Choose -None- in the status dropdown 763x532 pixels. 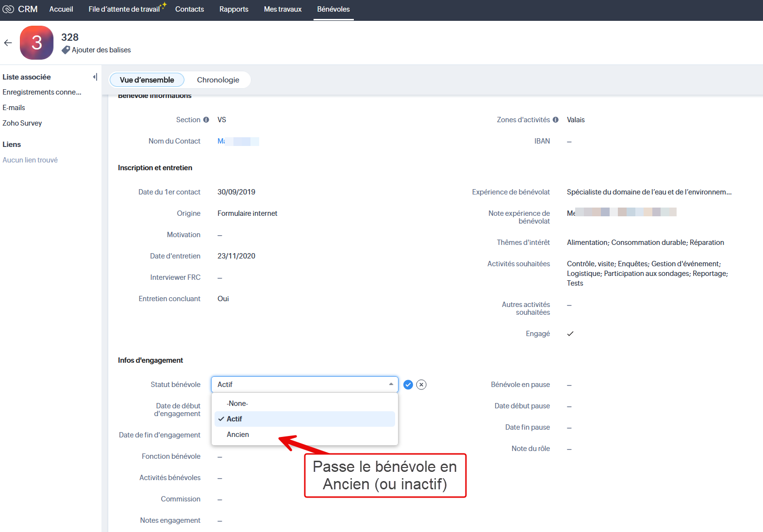(x=237, y=403)
